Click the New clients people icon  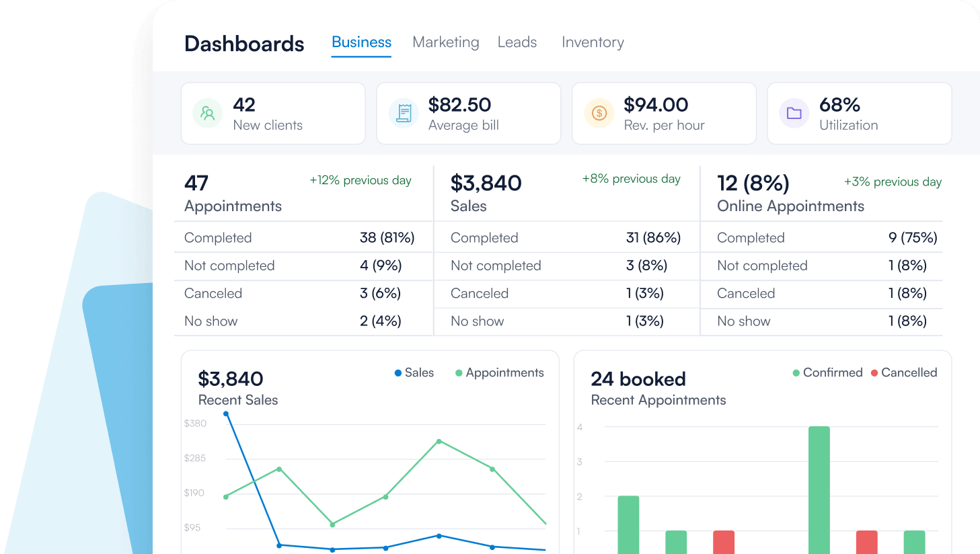point(207,113)
